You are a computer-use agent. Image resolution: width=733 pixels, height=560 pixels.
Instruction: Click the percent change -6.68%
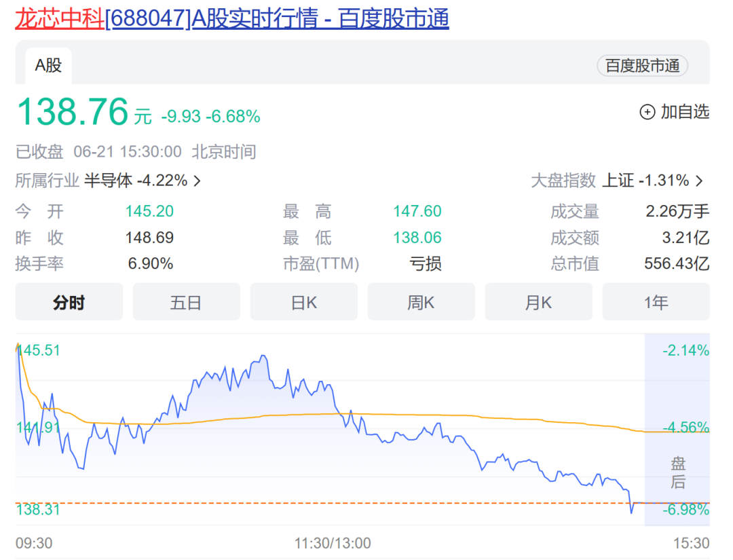(x=233, y=116)
